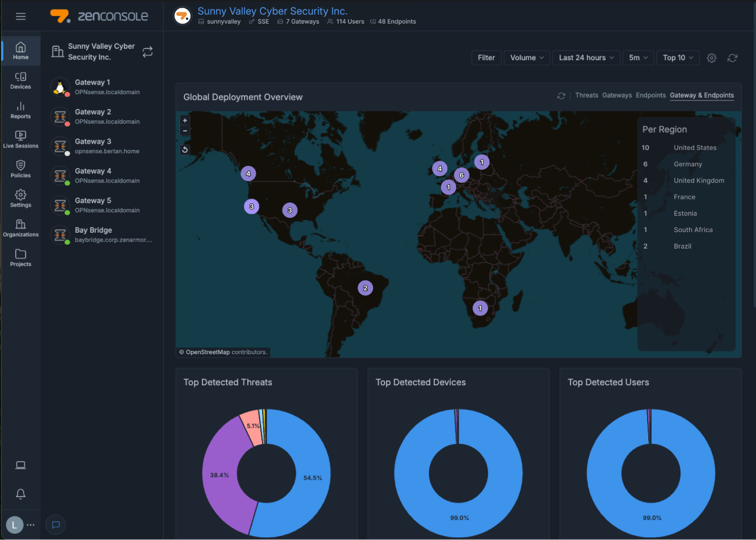Click the SSE header label
This screenshot has width=756, height=540.
pos(259,22)
